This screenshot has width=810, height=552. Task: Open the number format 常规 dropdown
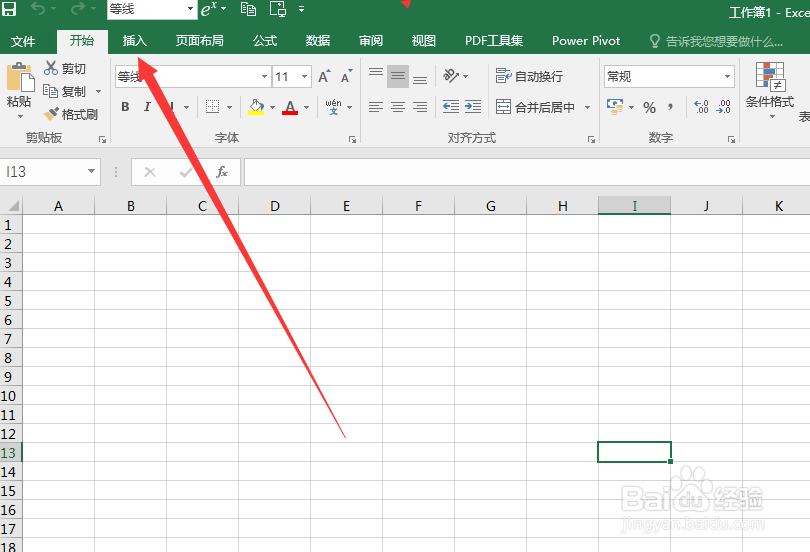click(x=727, y=76)
